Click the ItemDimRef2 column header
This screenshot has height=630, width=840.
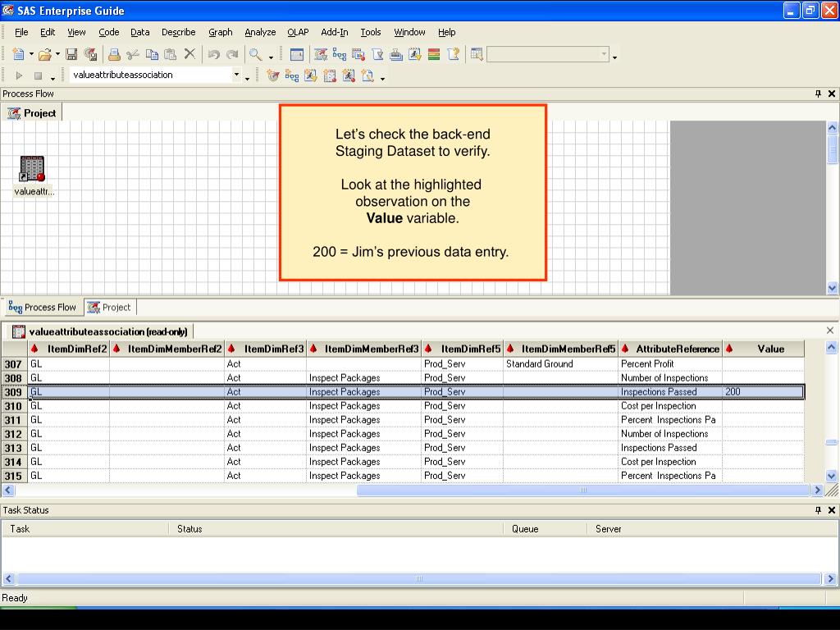click(69, 349)
